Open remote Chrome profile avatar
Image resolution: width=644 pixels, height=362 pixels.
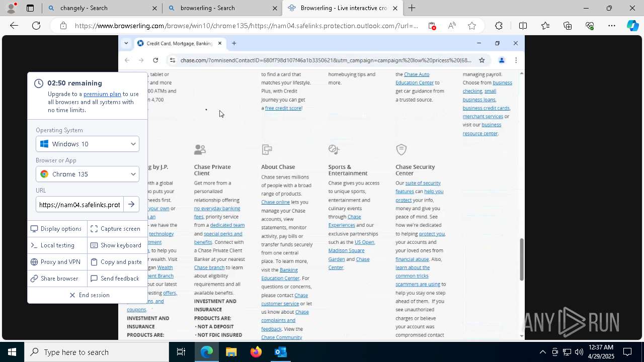pos(501,60)
